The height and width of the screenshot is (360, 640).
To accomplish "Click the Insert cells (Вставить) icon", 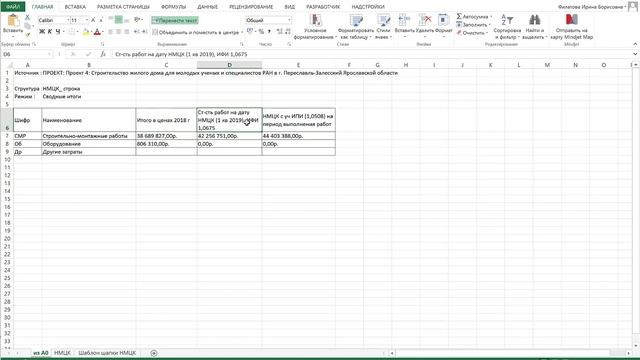I will (x=404, y=20).
